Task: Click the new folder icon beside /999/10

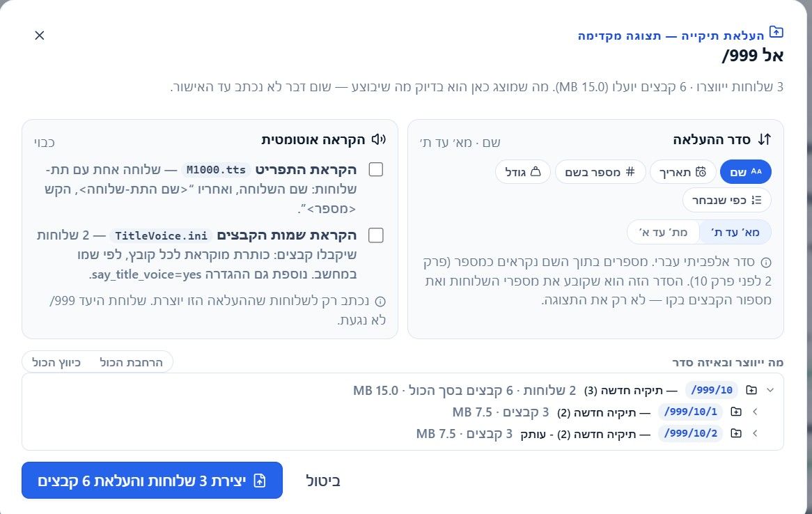Action: click(x=751, y=390)
